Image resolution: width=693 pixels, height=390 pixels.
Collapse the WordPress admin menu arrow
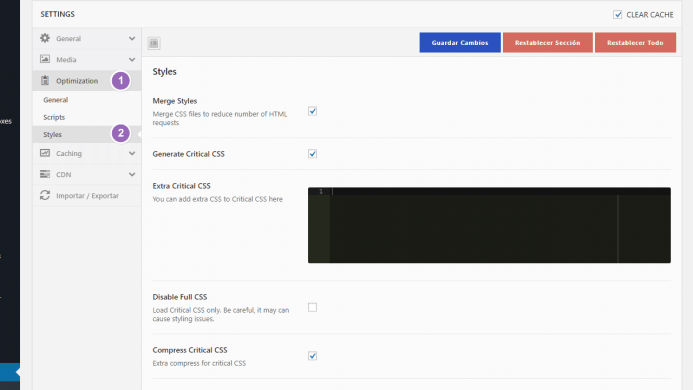18,372
